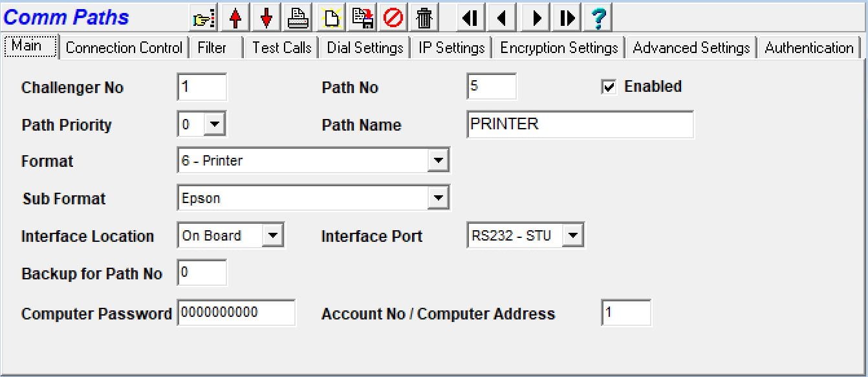Skip to the last record
The height and width of the screenshot is (377, 868).
tap(565, 17)
